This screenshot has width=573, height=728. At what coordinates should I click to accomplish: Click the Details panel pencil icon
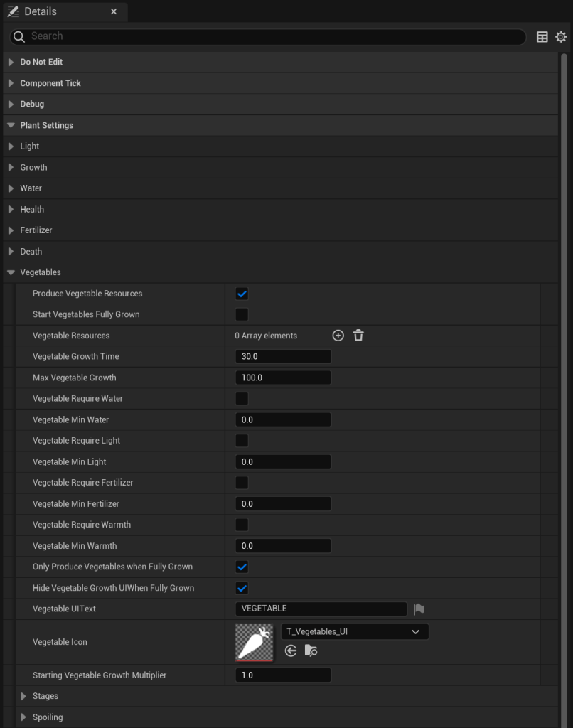tap(13, 11)
